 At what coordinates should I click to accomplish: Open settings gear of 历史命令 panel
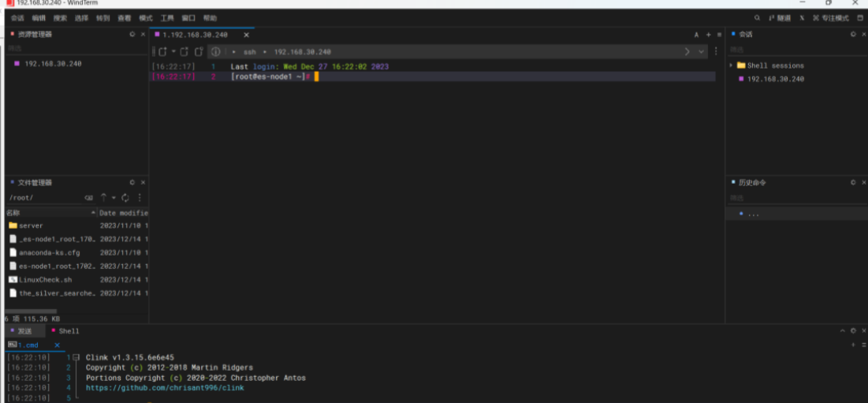853,182
